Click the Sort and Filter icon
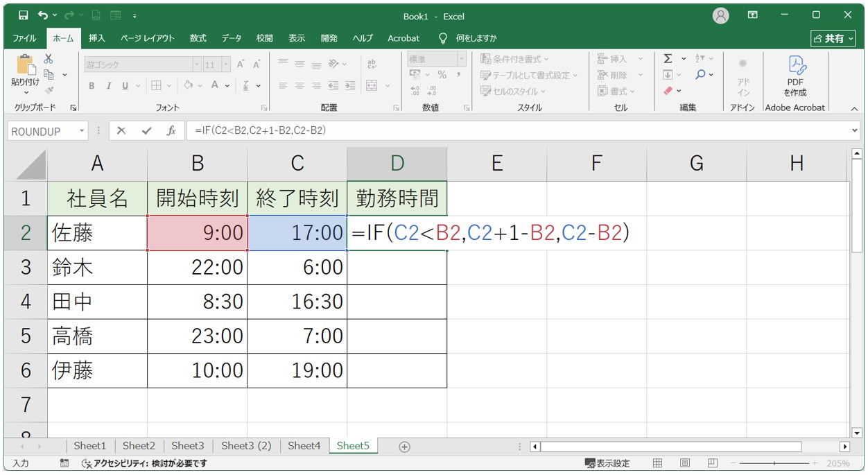 tap(700, 59)
